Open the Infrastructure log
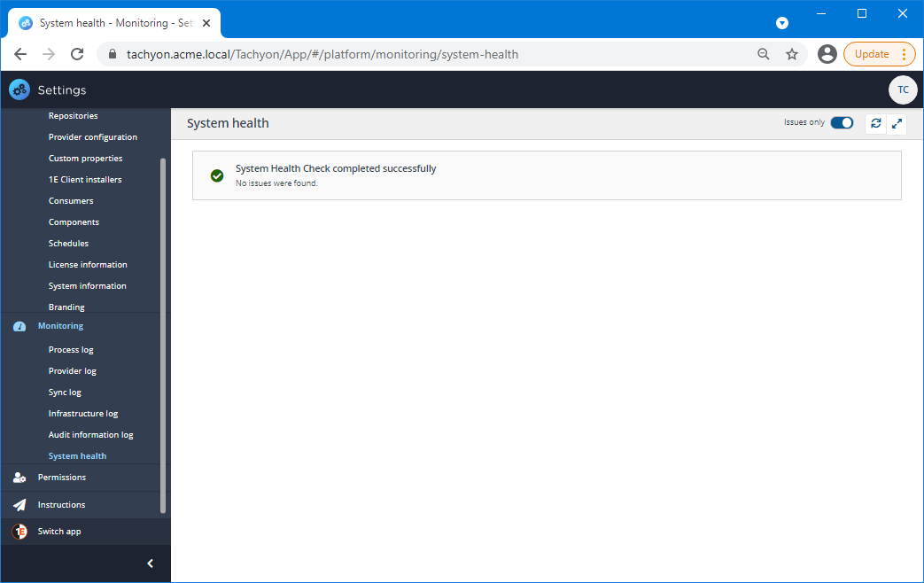 pyautogui.click(x=83, y=413)
